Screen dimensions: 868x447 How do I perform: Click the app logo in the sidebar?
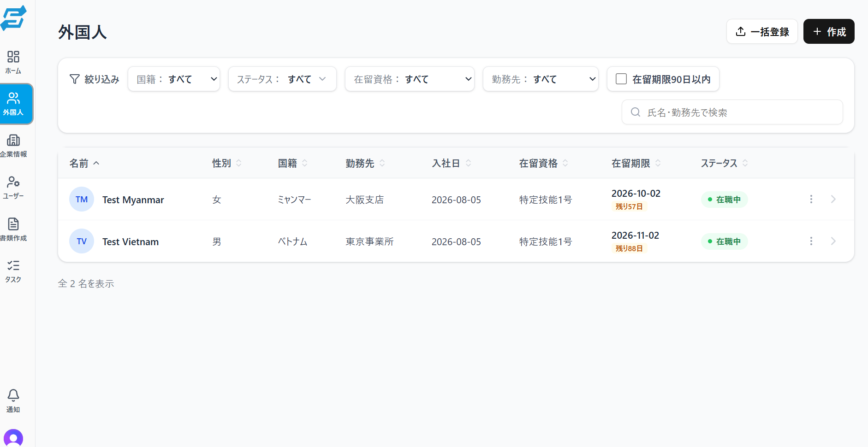click(13, 18)
